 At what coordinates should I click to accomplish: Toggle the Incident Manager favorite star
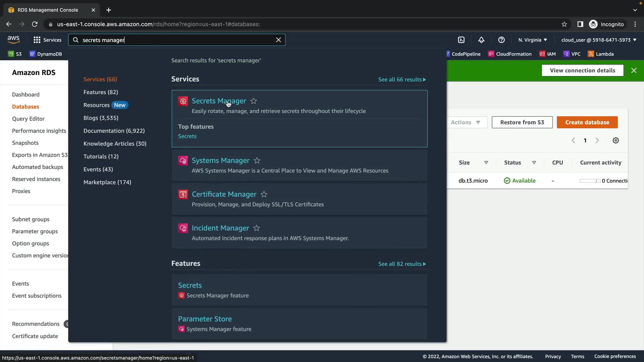pyautogui.click(x=257, y=228)
